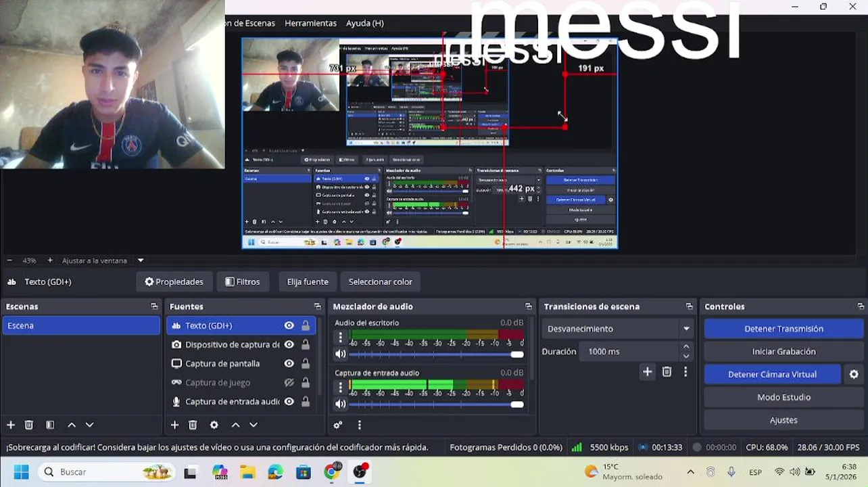Open the options dots for Audio del escritorio
This screenshot has width=868, height=487.
[x=341, y=338]
